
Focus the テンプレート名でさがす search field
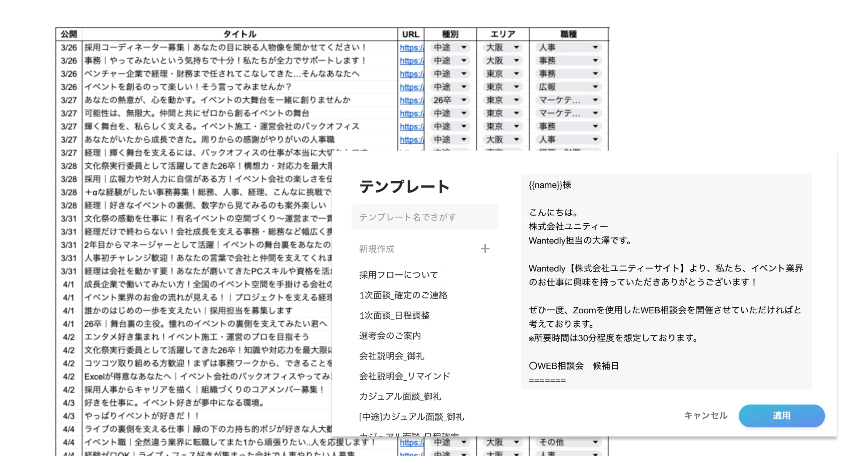tap(425, 217)
